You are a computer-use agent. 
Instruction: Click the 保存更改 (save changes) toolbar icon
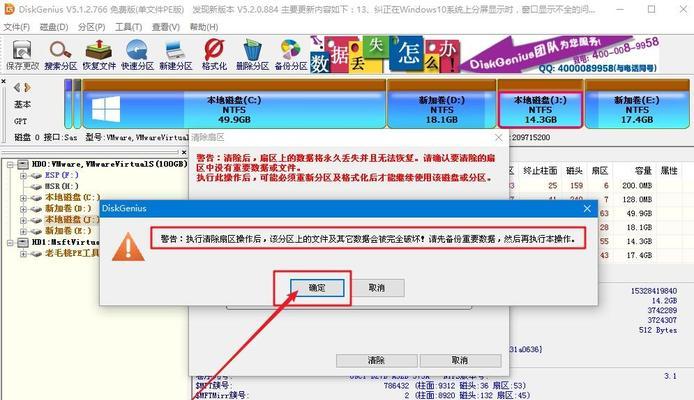click(x=22, y=55)
